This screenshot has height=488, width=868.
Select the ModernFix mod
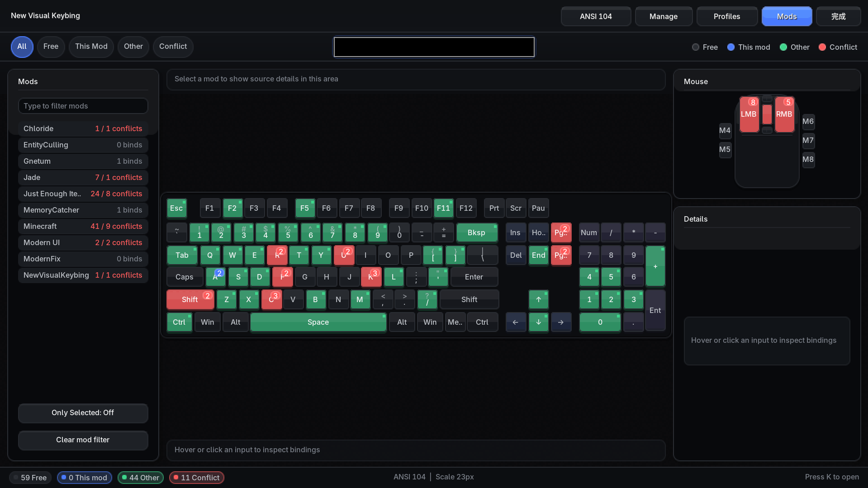tap(83, 259)
